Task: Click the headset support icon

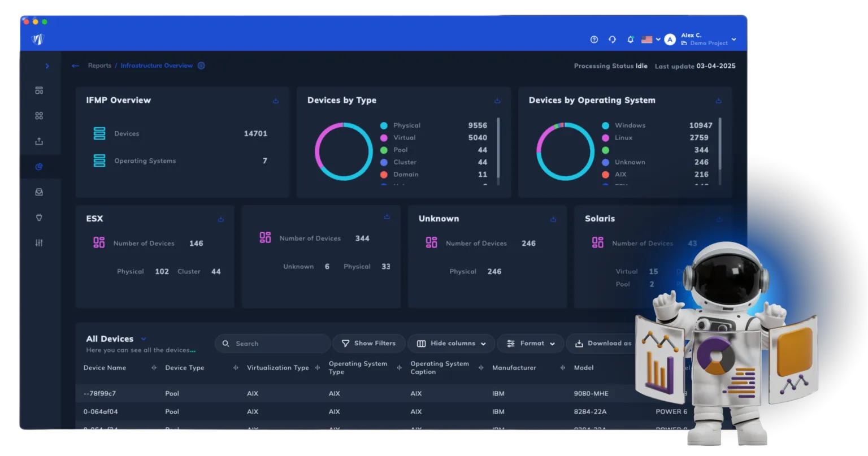Action: click(612, 40)
